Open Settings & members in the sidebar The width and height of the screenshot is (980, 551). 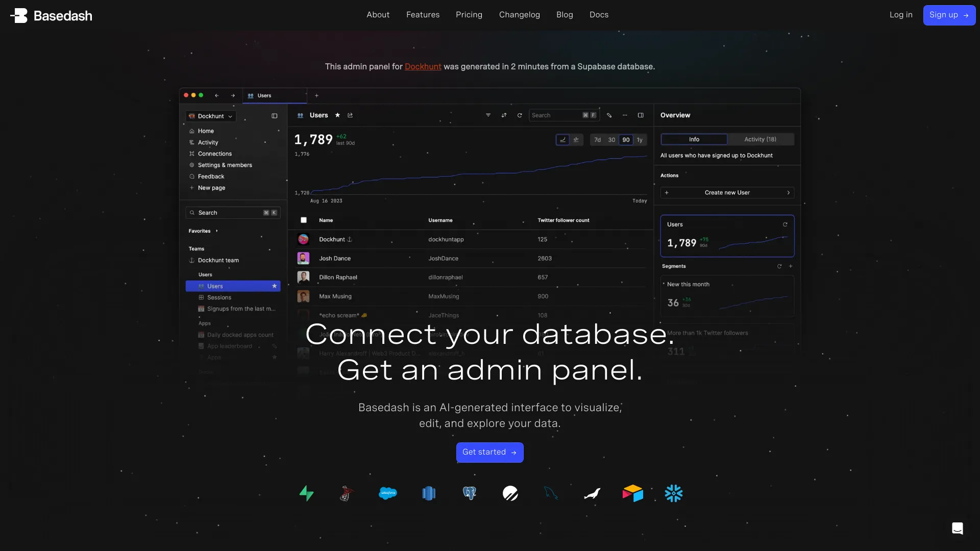coord(225,165)
